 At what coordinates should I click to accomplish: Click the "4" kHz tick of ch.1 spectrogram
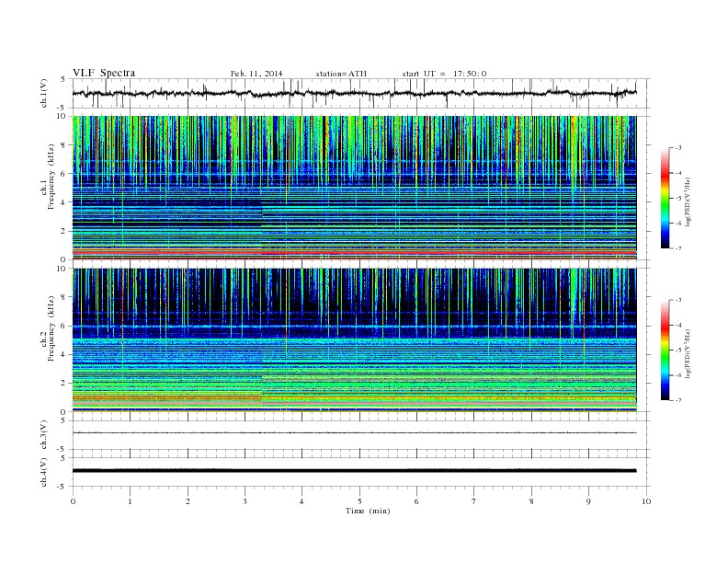pyautogui.click(x=63, y=202)
